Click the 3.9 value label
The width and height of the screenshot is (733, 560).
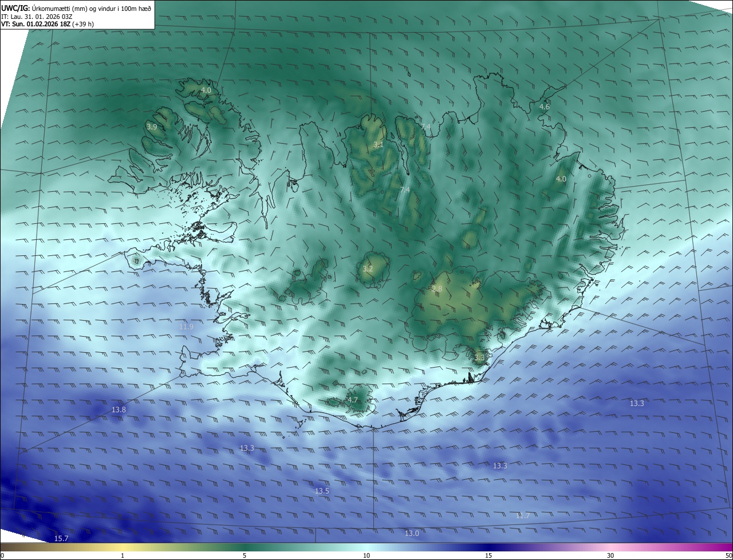point(152,127)
